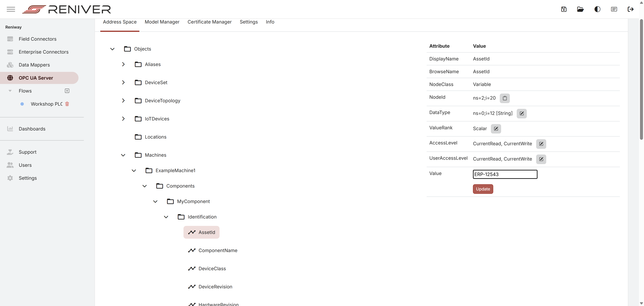The height and width of the screenshot is (306, 644).
Task: Select Data Mappers in the sidebar
Action: tap(34, 65)
